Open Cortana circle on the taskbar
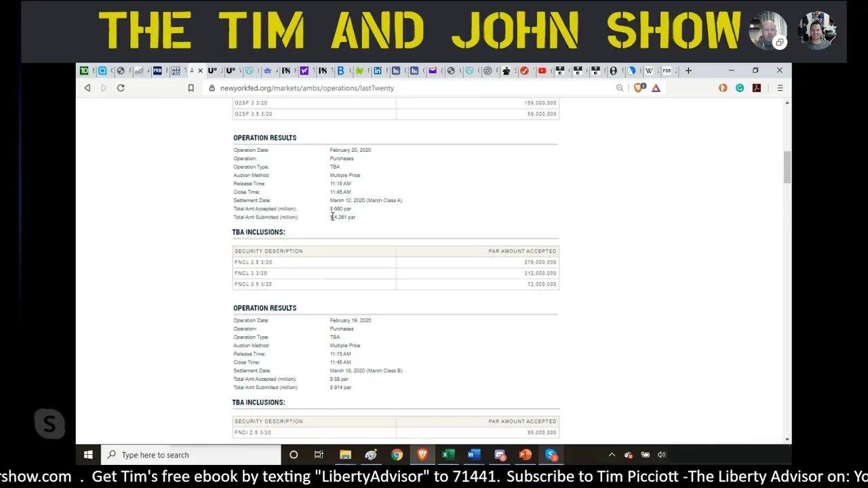This screenshot has width=868, height=488. tap(294, 455)
